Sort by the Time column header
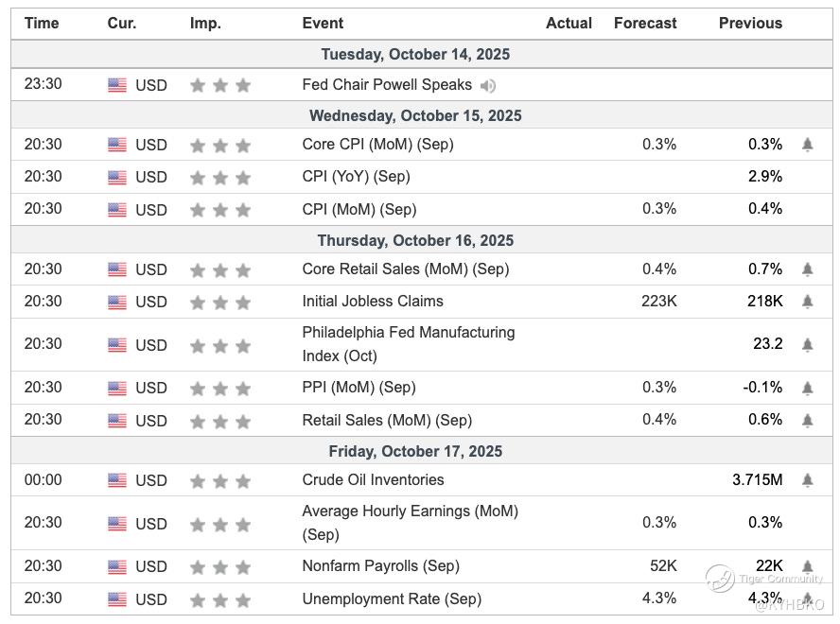The height and width of the screenshot is (624, 840). 42,24
